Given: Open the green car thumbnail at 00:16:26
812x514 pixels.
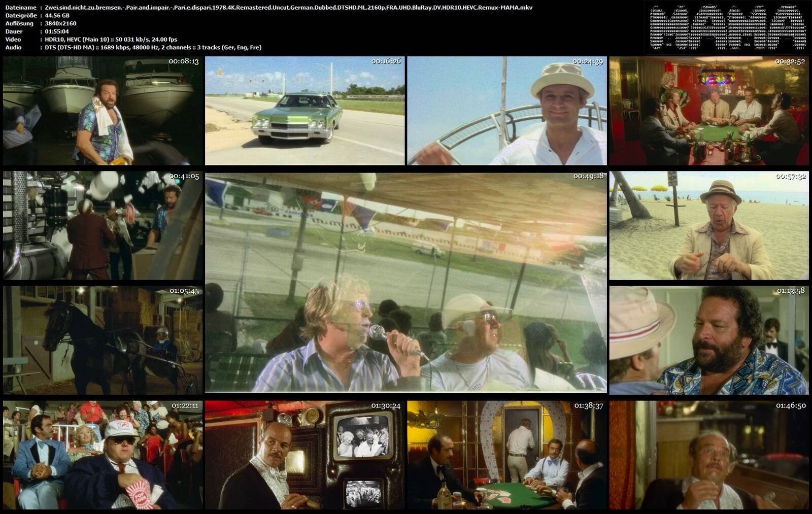Looking at the screenshot, I should point(304,111).
